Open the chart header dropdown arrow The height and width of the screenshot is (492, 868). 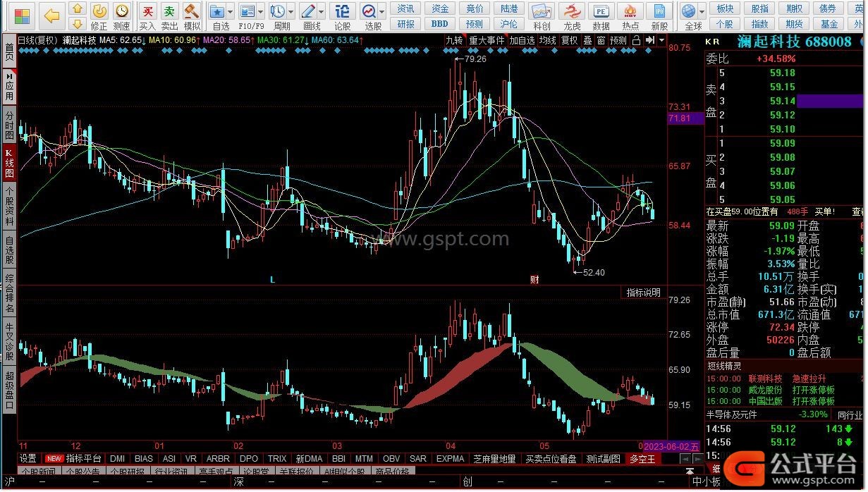point(661,40)
